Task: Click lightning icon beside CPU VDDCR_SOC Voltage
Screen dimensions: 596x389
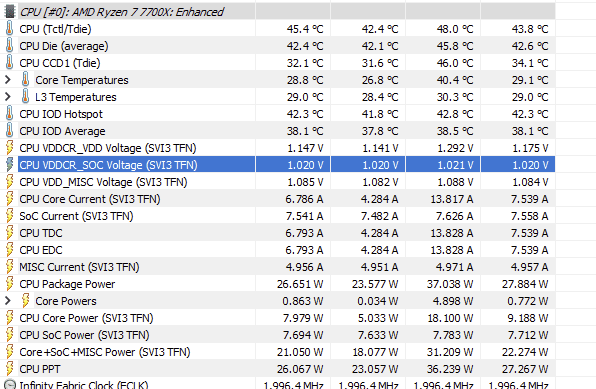Action: (x=10, y=165)
